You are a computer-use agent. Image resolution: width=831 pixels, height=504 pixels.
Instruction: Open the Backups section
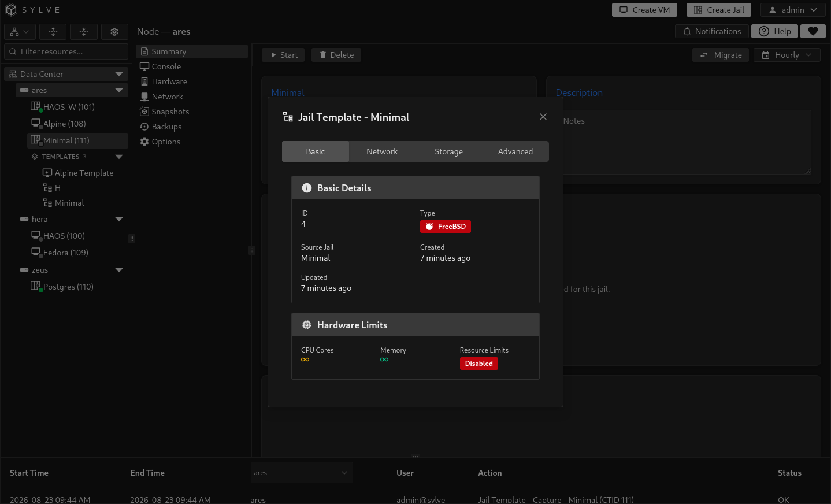click(x=192, y=127)
